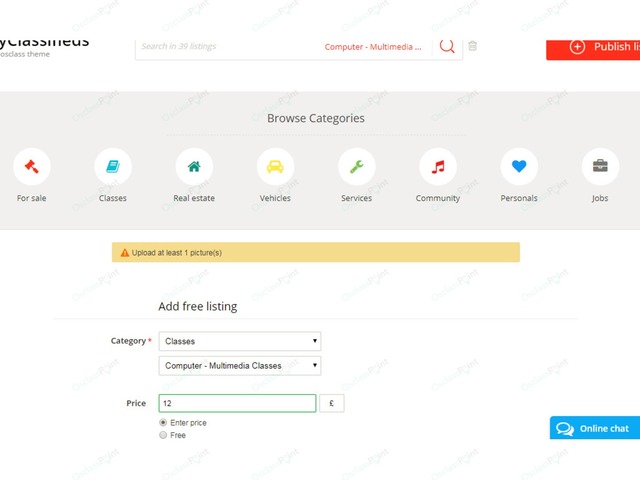This screenshot has width=640, height=480.
Task: Click the red search magnifier icon
Action: [x=447, y=46]
